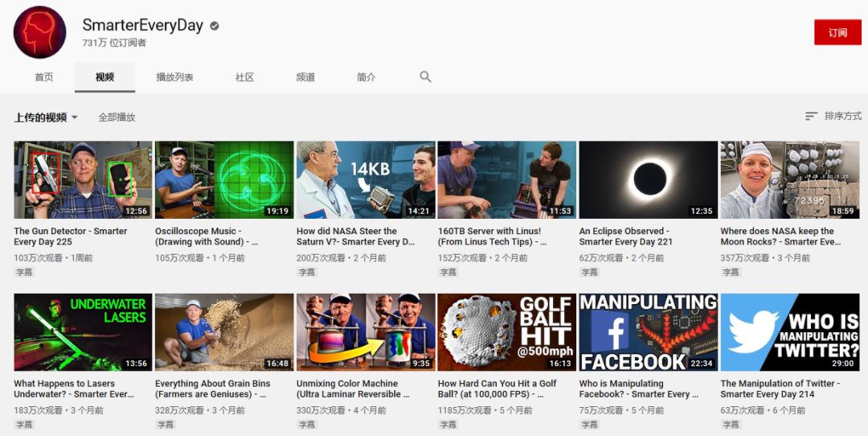The height and width of the screenshot is (436, 868).
Task: Open the Manipulating Facebook thumbnail
Action: point(649,332)
